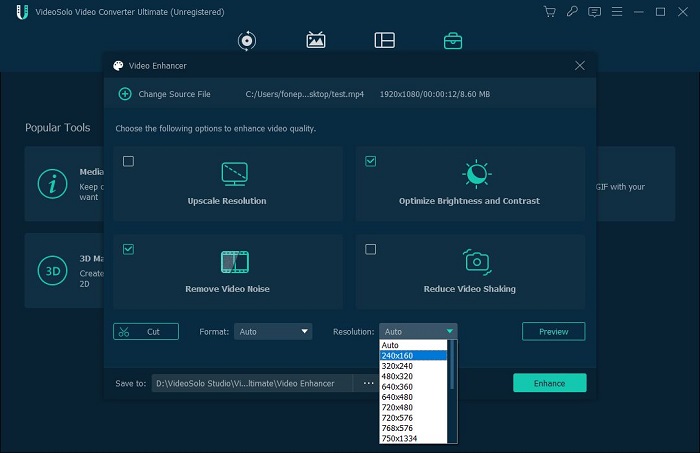Click the Optimize Brightness and Contrast label
The image size is (700, 453).
(x=469, y=201)
